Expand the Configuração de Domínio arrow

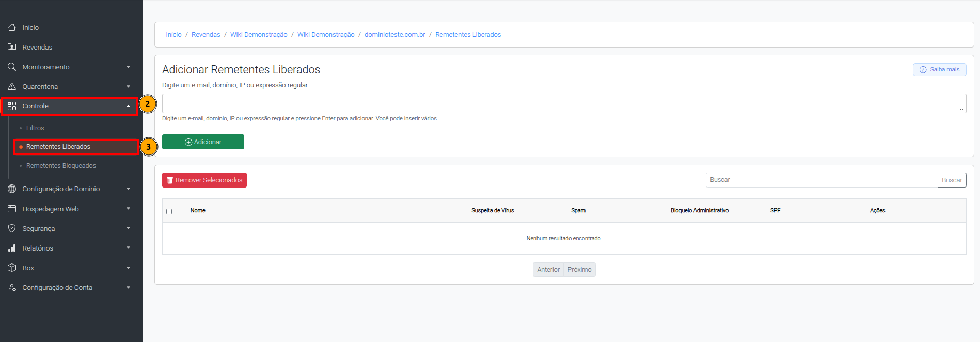128,189
